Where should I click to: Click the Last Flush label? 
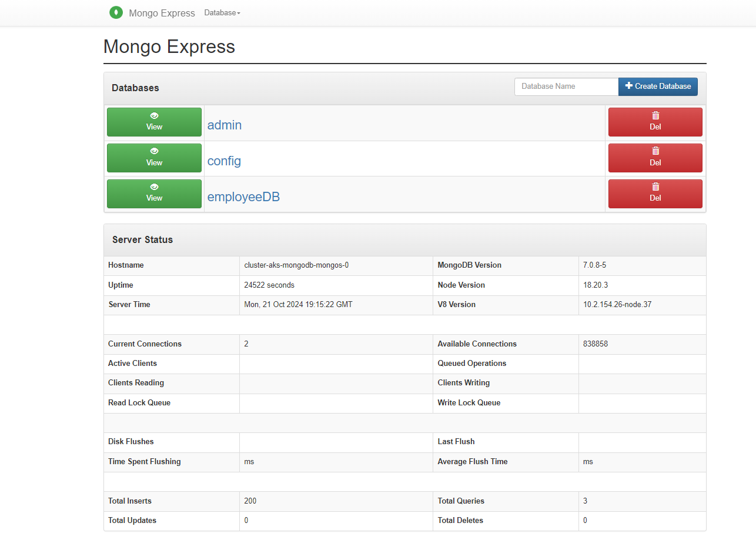(456, 442)
